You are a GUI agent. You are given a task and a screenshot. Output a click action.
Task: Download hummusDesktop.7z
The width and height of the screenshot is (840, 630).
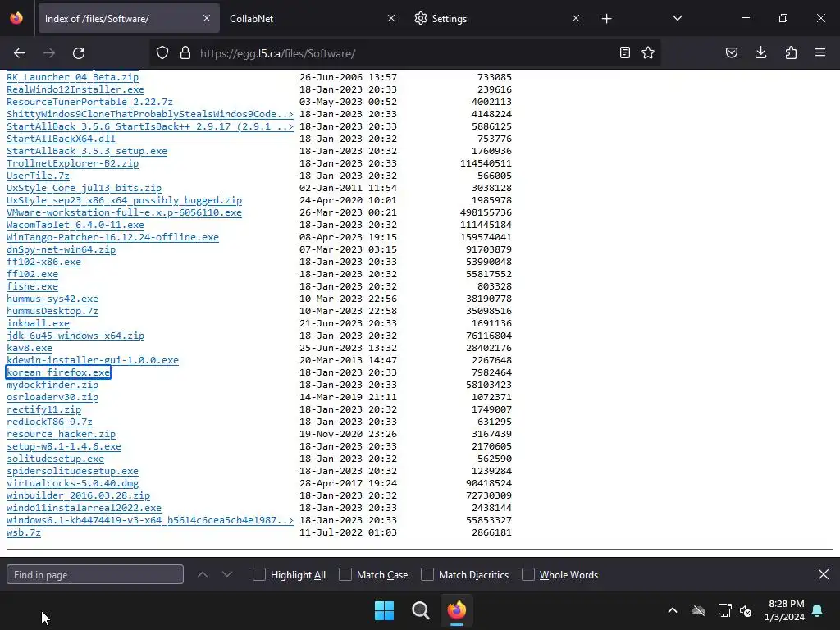(52, 311)
